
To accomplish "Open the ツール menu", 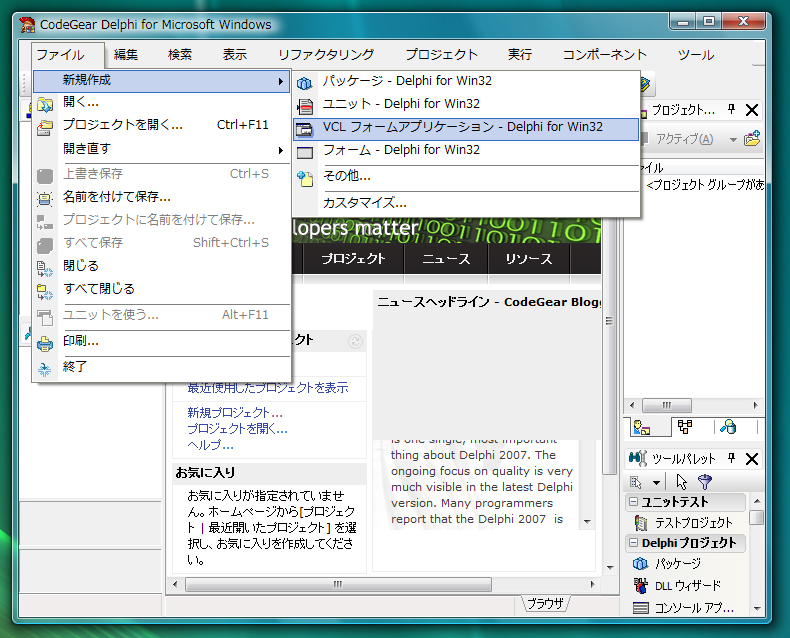I will tap(696, 54).
